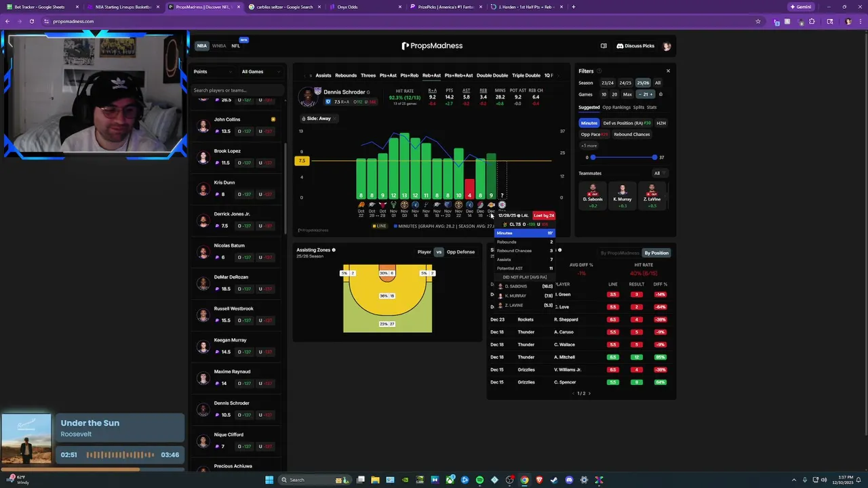Open Nique Clifford's player avatar

(x=203, y=441)
